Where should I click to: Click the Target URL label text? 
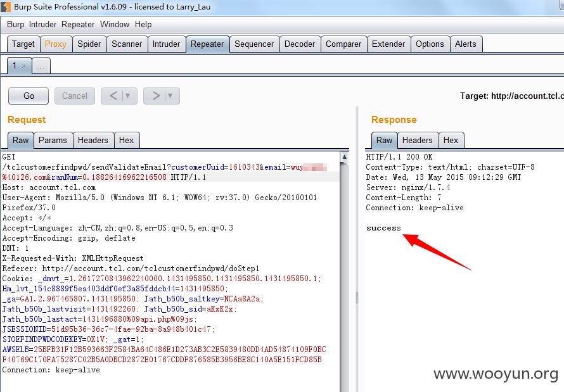(x=511, y=96)
